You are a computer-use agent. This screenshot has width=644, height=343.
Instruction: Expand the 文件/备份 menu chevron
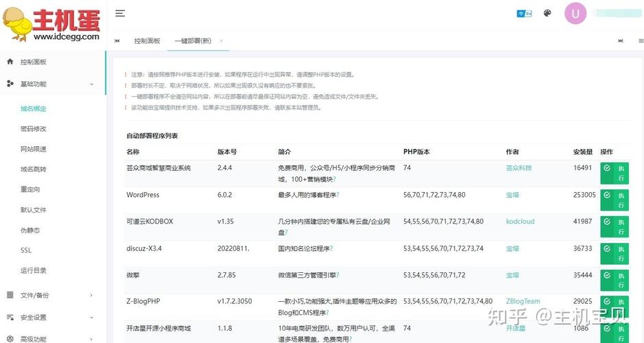tap(91, 296)
